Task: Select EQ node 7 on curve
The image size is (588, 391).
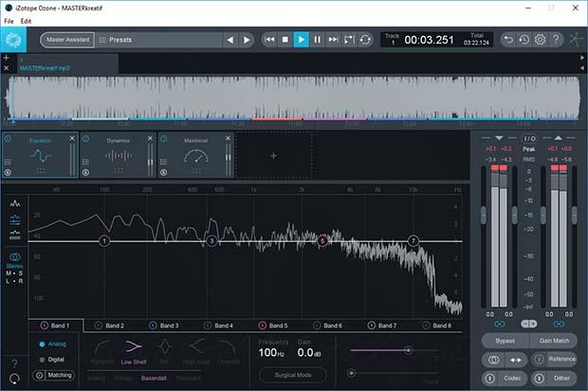Action: pyautogui.click(x=413, y=241)
